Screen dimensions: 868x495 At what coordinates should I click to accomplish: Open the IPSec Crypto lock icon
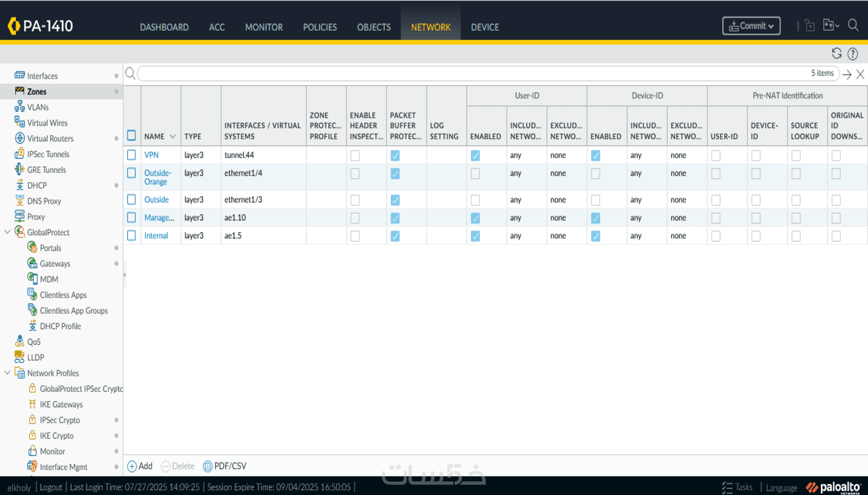(x=32, y=419)
